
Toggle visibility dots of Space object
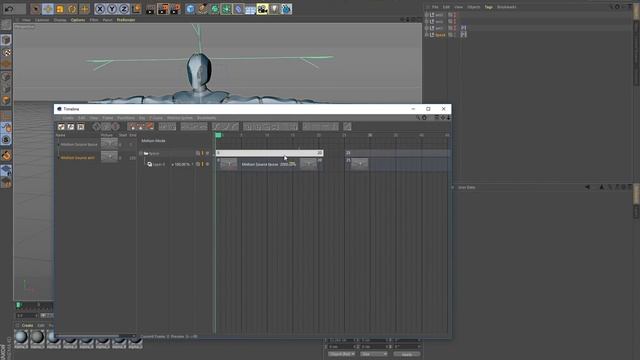pos(454,35)
